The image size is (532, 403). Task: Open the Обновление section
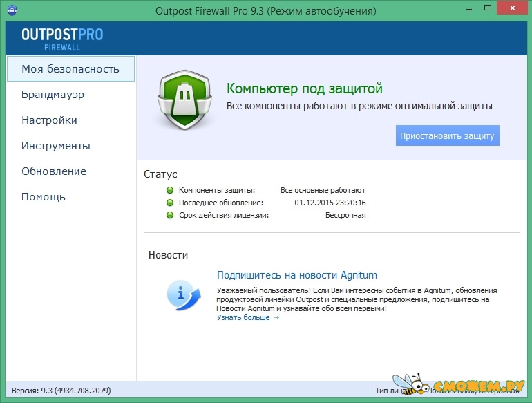[54, 171]
